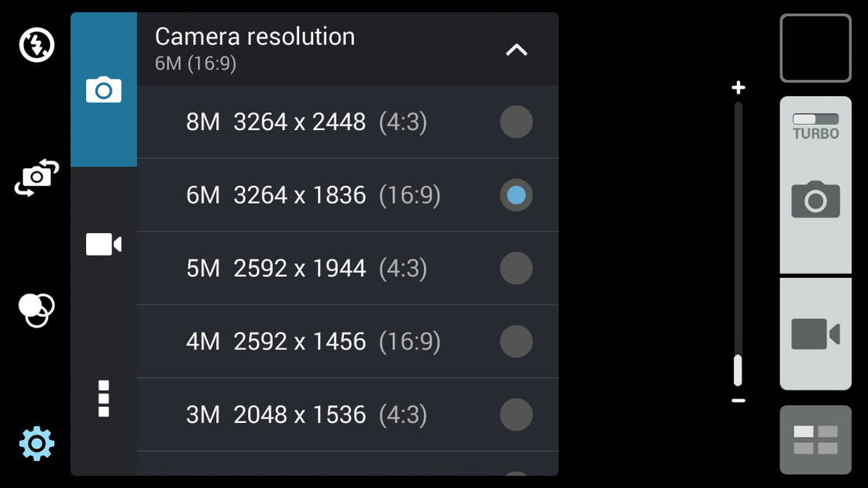Select 5M 2592 x 1944 radio button
The height and width of the screenshot is (488, 868).
[x=516, y=268]
